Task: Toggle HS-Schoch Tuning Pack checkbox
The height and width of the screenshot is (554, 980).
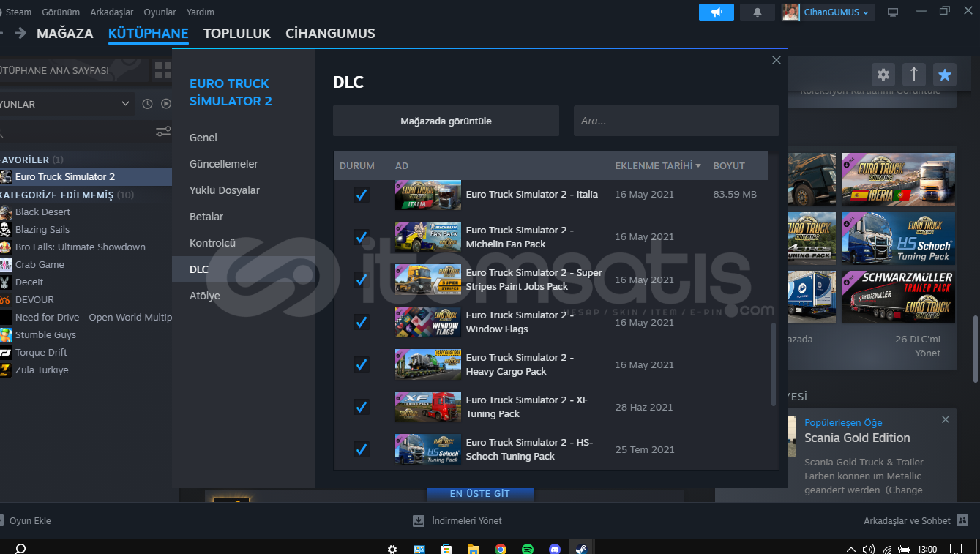Action: 361,449
